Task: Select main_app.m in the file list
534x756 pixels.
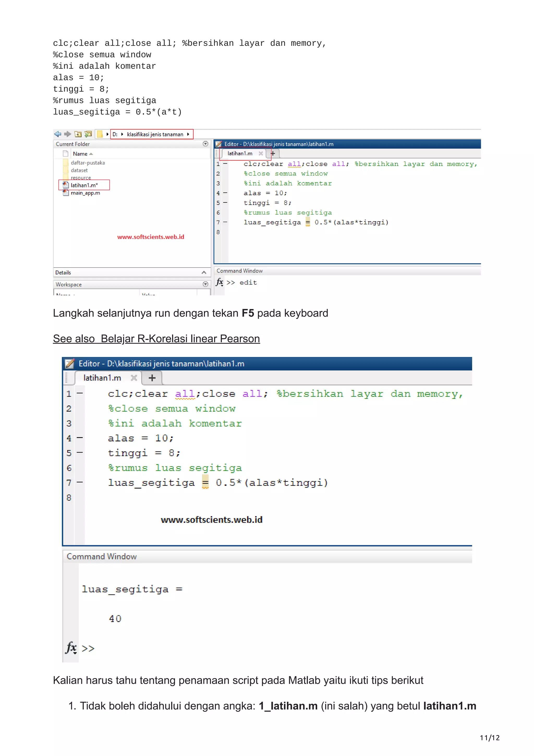Action: click(85, 193)
